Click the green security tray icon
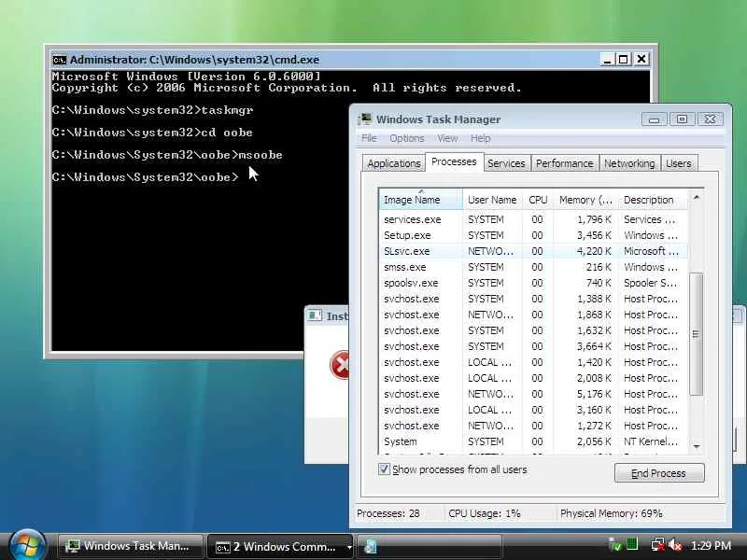 (615, 545)
